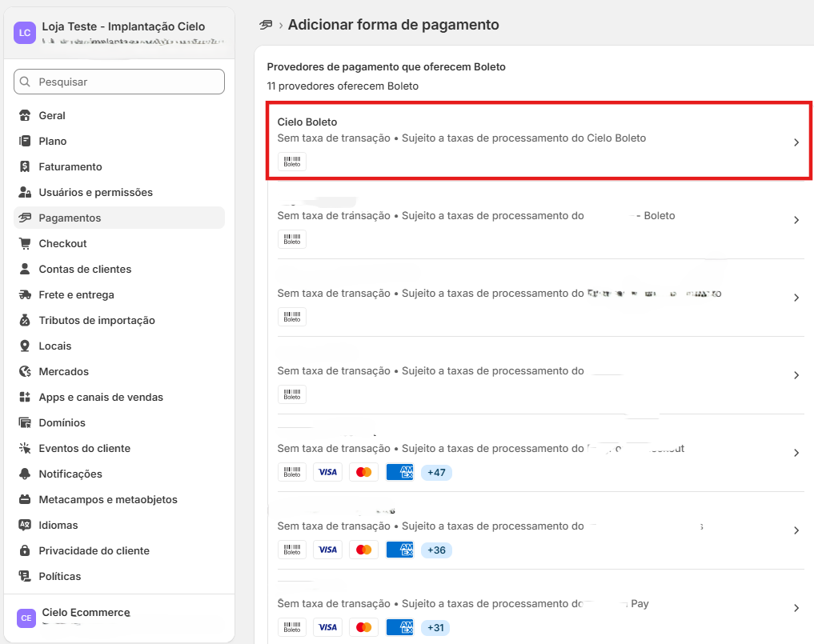The width and height of the screenshot is (814, 644).
Task: Expand the Cielo Boleto provider chevron
Action: point(796,142)
